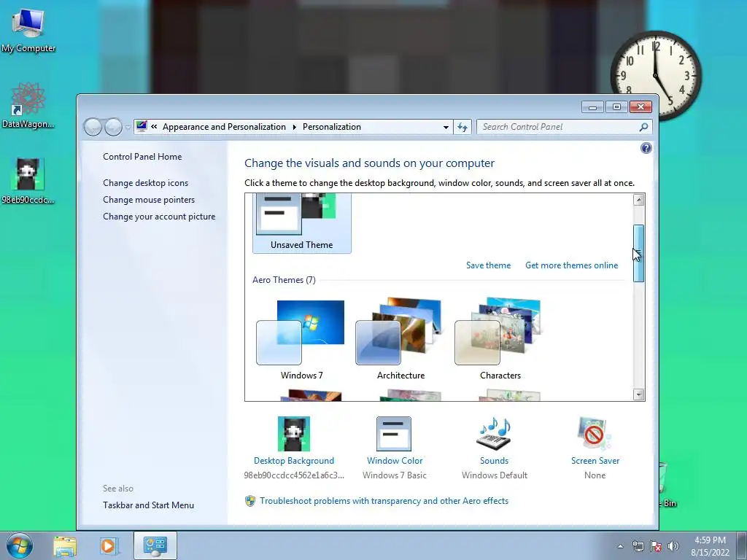The image size is (747, 560).
Task: Click the Window Color text link
Action: (x=395, y=461)
